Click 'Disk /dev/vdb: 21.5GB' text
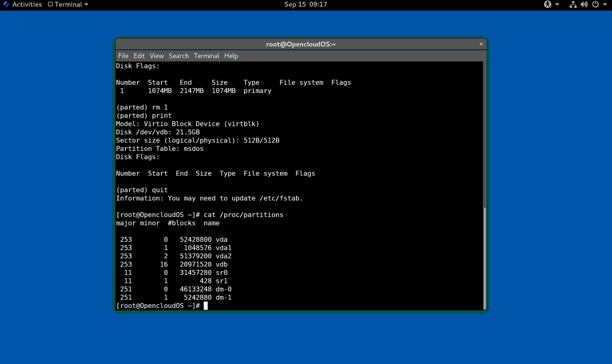This screenshot has width=612, height=364. pos(158,132)
